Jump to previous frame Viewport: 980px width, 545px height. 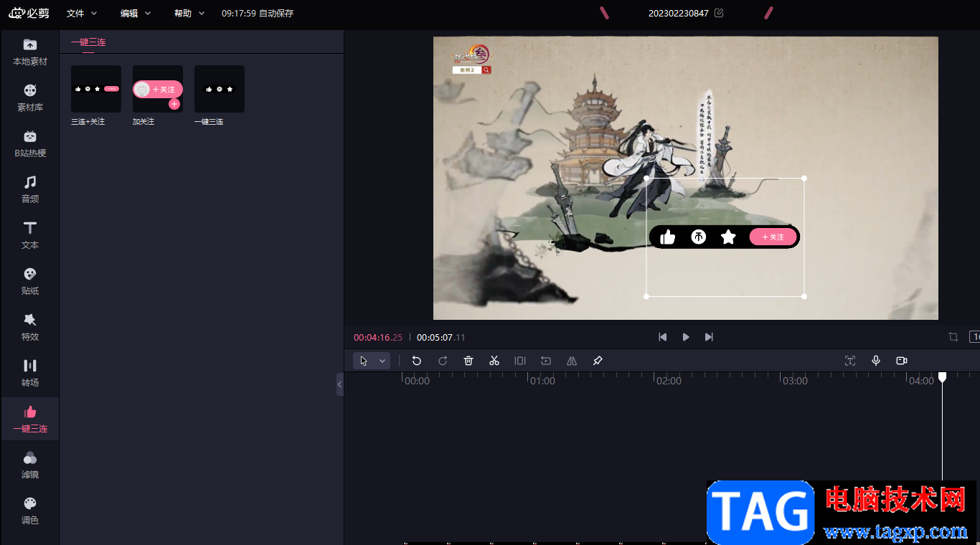point(663,337)
